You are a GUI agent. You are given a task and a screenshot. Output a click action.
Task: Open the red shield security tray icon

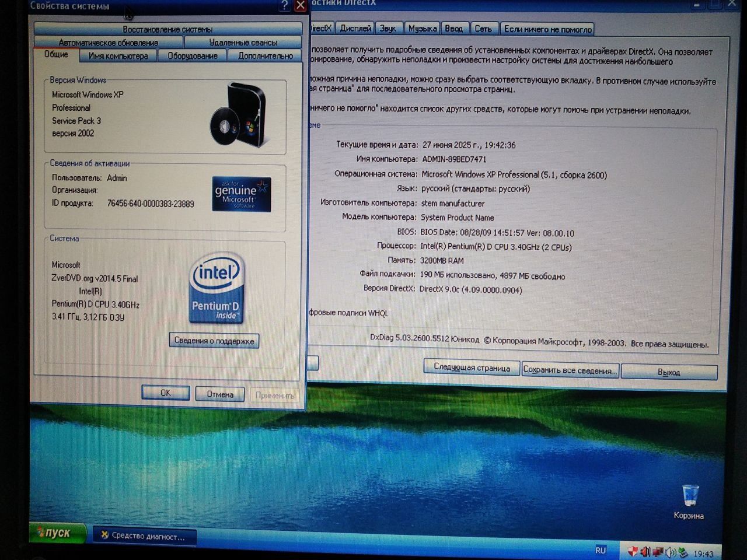pos(633,551)
